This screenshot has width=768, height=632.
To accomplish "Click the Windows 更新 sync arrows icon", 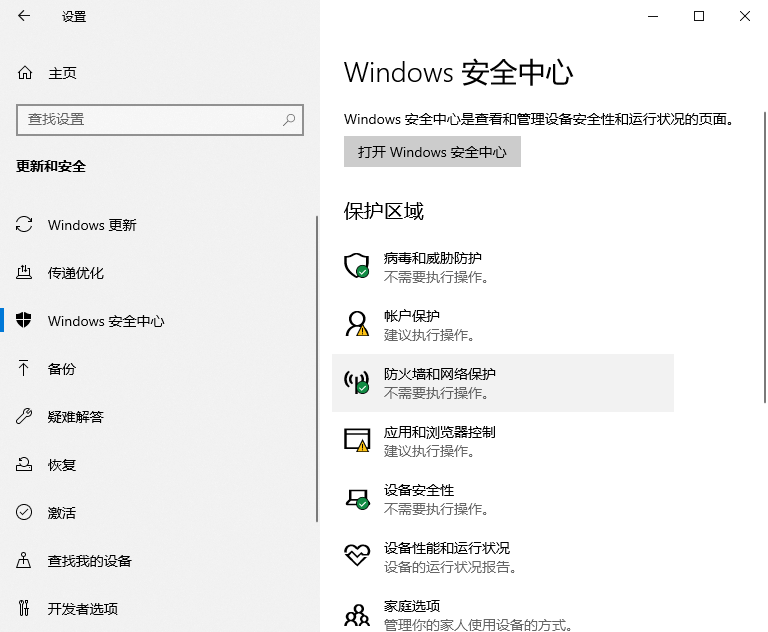I will pyautogui.click(x=24, y=224).
